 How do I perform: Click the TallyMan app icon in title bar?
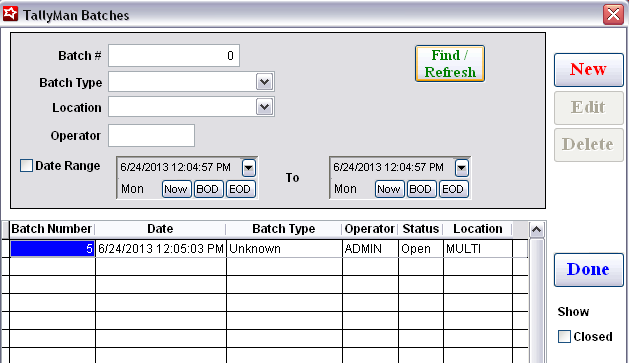point(10,14)
